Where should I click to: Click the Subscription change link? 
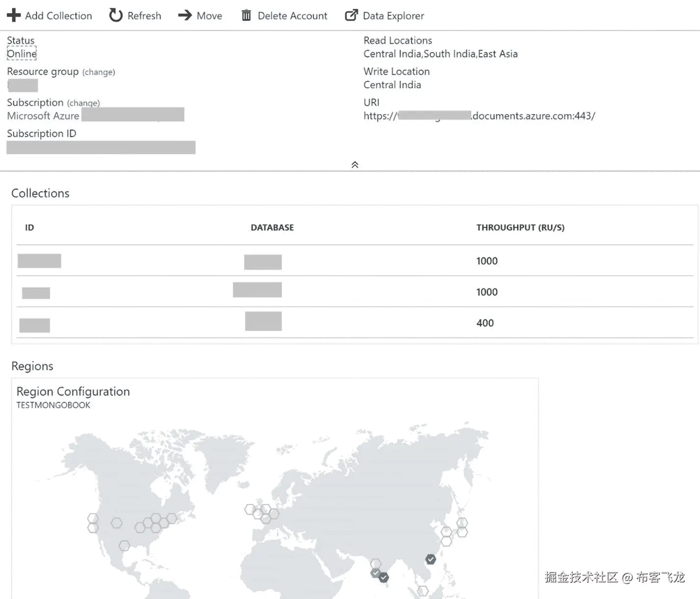[84, 103]
